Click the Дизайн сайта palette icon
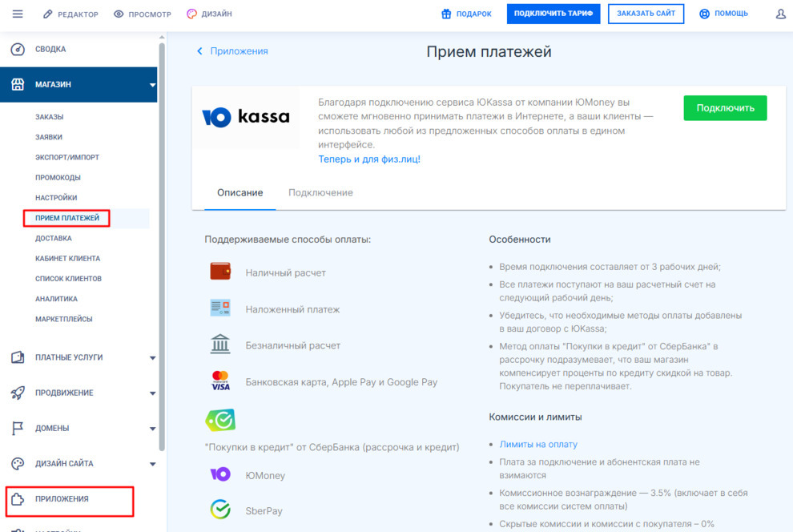793x532 pixels. click(x=18, y=464)
